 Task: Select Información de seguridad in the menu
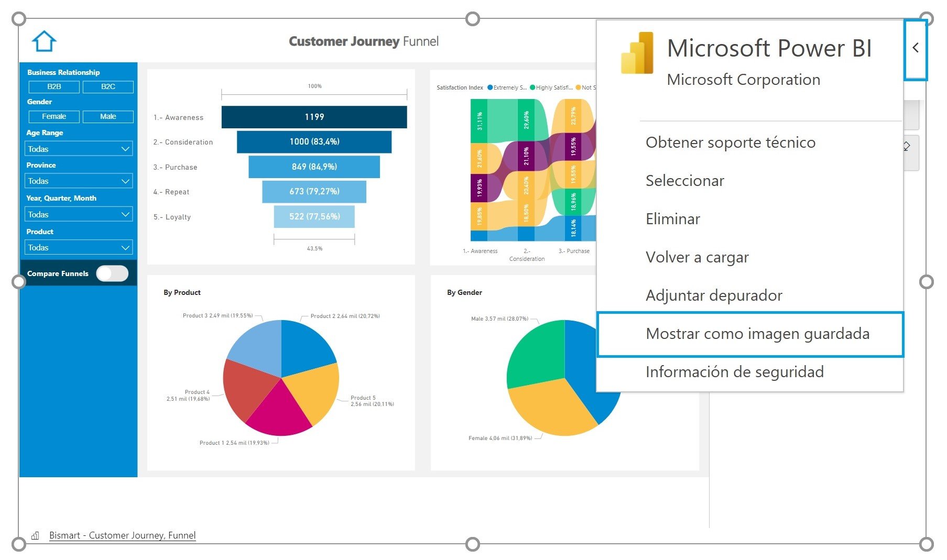tap(735, 372)
